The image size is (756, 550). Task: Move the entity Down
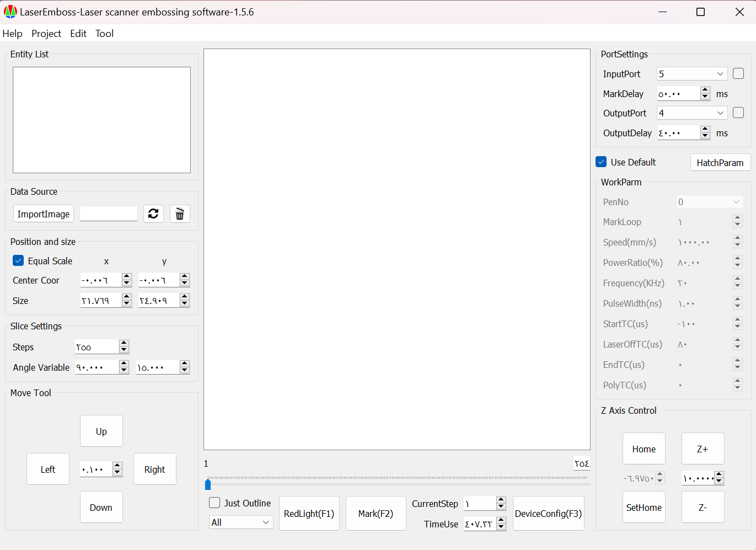coord(101,507)
